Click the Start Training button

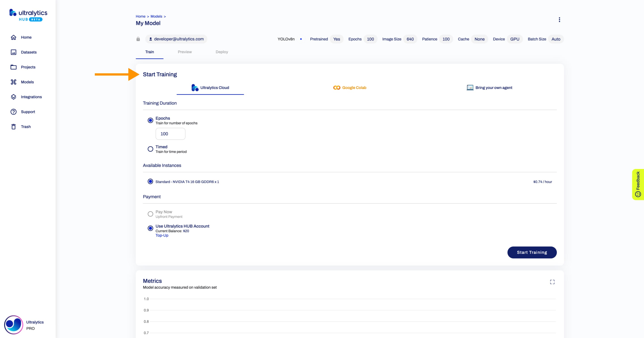point(532,252)
